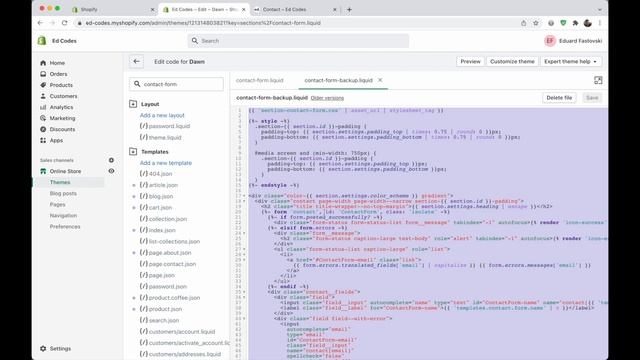Click the Online Store shop icon
This screenshot has width=640, height=360.
43,171
